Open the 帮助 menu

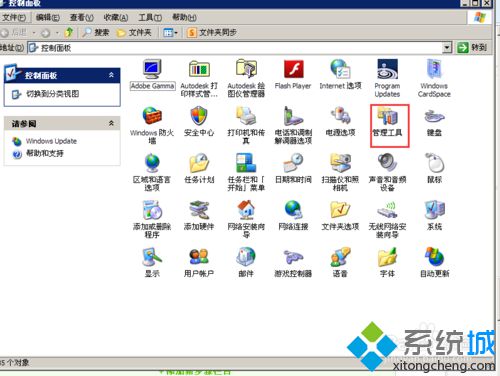click(x=184, y=17)
